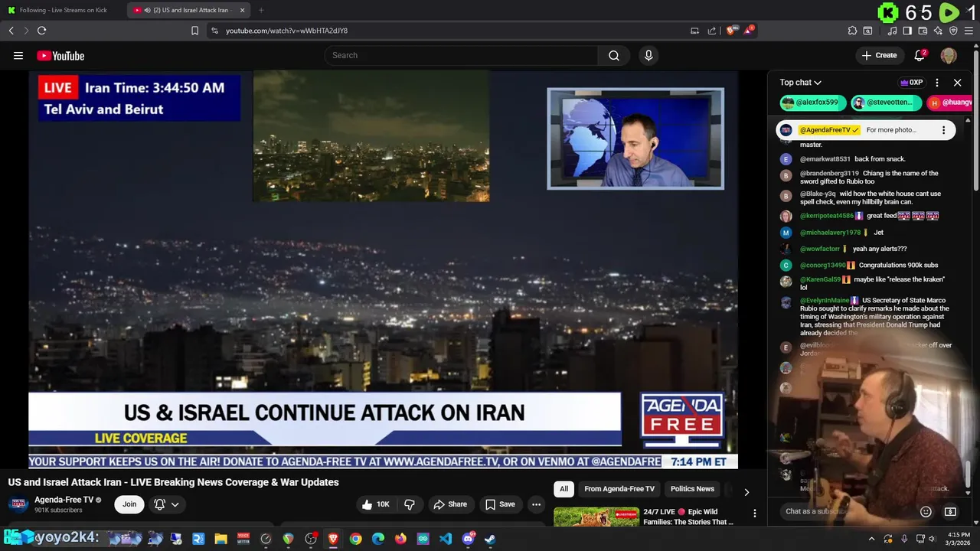This screenshot has width=980, height=551.
Task: Open the browser extensions puzzle icon
Action: [x=852, y=31]
